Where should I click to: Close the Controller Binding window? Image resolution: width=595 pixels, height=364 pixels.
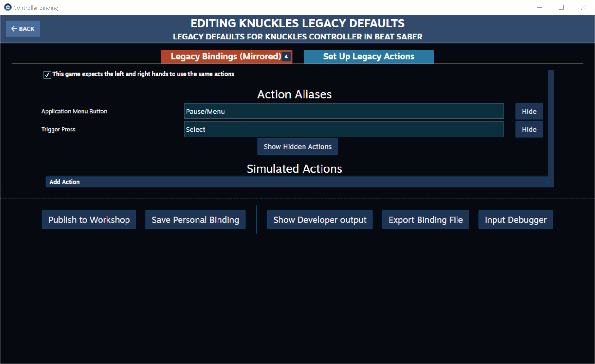click(x=584, y=7)
